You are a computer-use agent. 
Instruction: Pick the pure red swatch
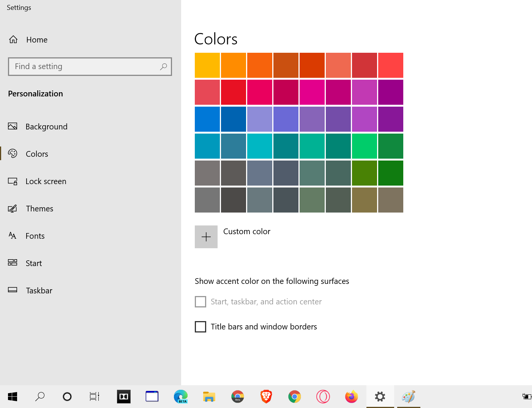click(234, 92)
